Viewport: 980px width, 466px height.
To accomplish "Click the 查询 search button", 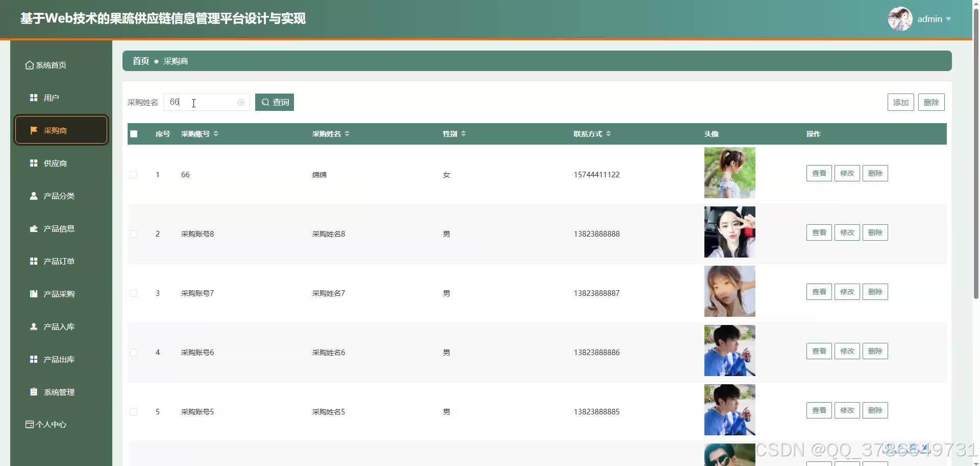I will click(x=275, y=102).
